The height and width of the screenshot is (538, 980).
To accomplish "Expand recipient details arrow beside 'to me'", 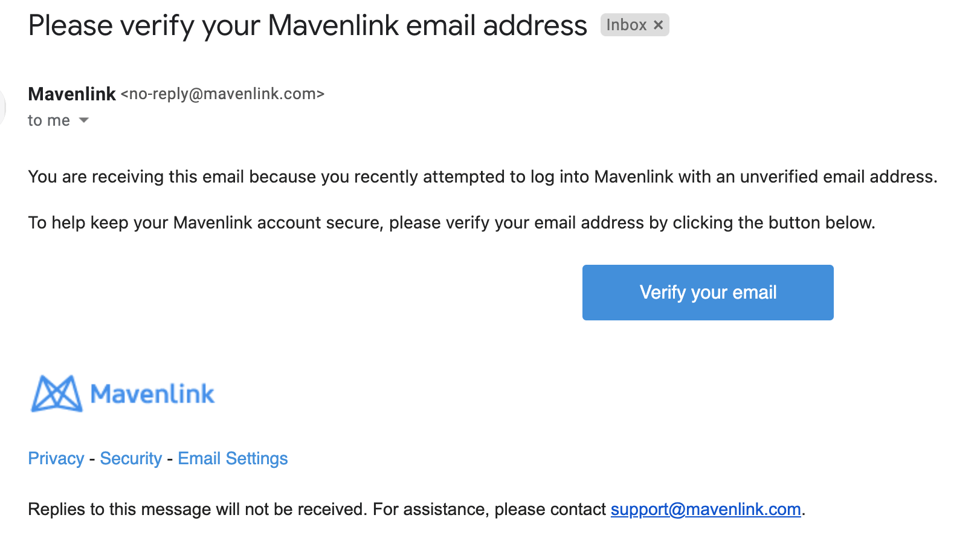I will click(84, 120).
